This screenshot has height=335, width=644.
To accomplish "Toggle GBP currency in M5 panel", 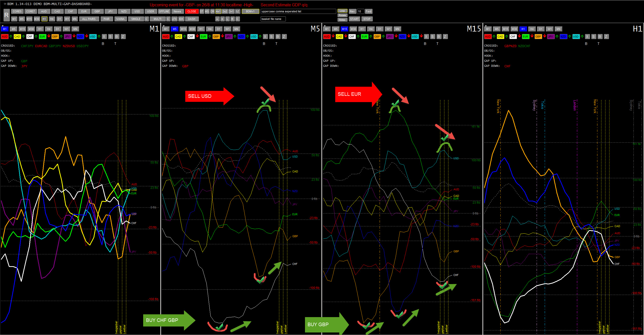I will (216, 37).
